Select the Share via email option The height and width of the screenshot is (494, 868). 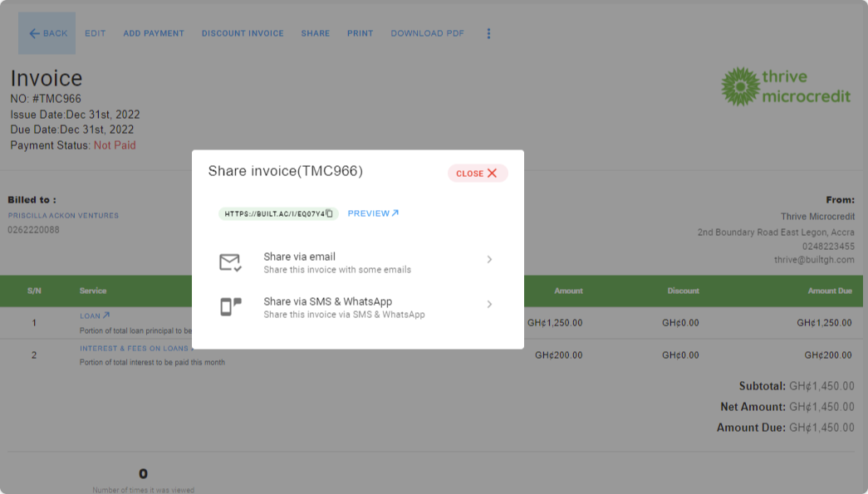(337, 262)
